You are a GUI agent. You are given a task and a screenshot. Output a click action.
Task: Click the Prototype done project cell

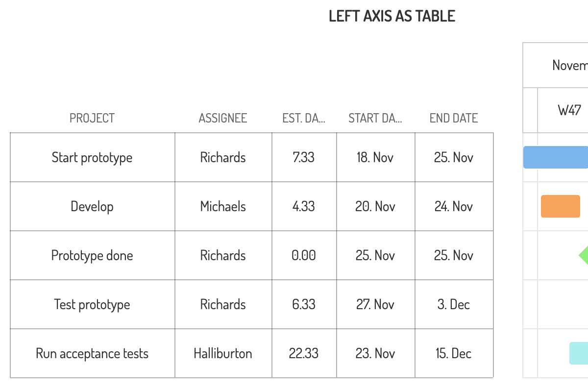pyautogui.click(x=92, y=255)
